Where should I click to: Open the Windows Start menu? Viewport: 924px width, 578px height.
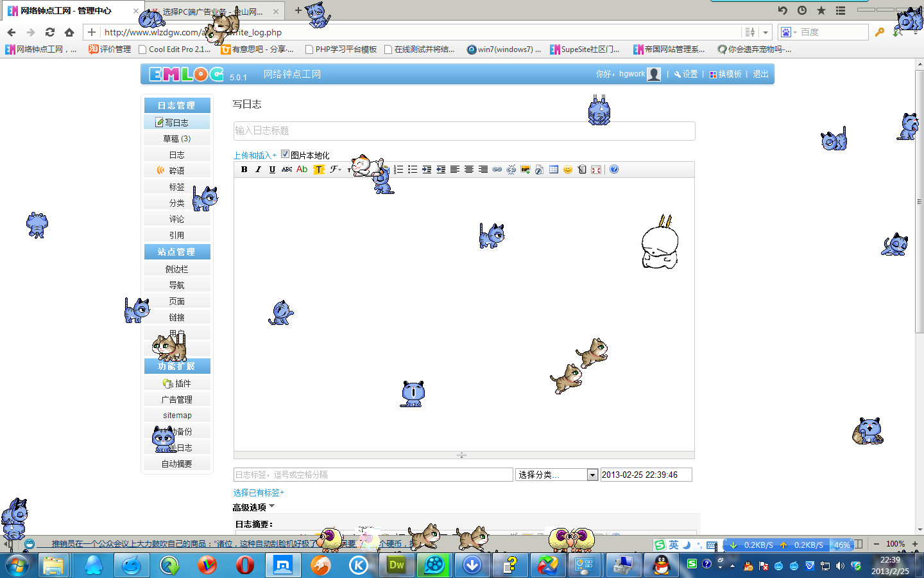[16, 565]
